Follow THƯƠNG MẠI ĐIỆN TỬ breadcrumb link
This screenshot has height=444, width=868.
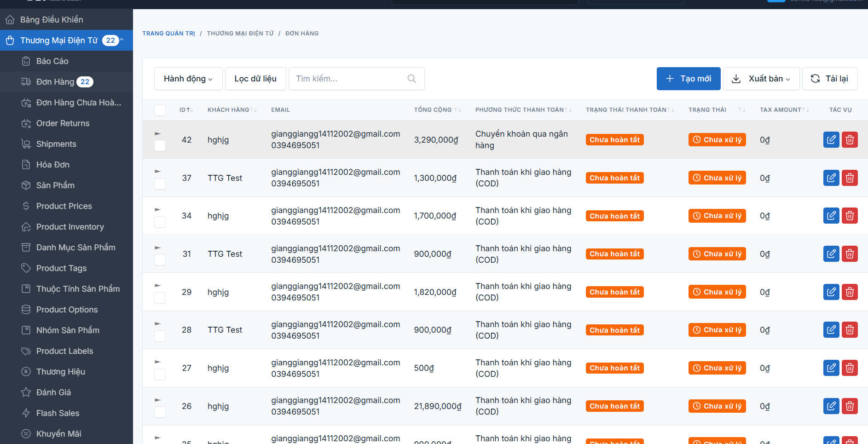click(240, 34)
